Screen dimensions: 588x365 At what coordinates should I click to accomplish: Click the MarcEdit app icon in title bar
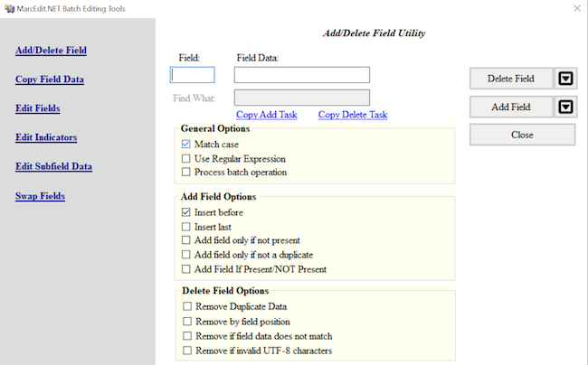9,8
